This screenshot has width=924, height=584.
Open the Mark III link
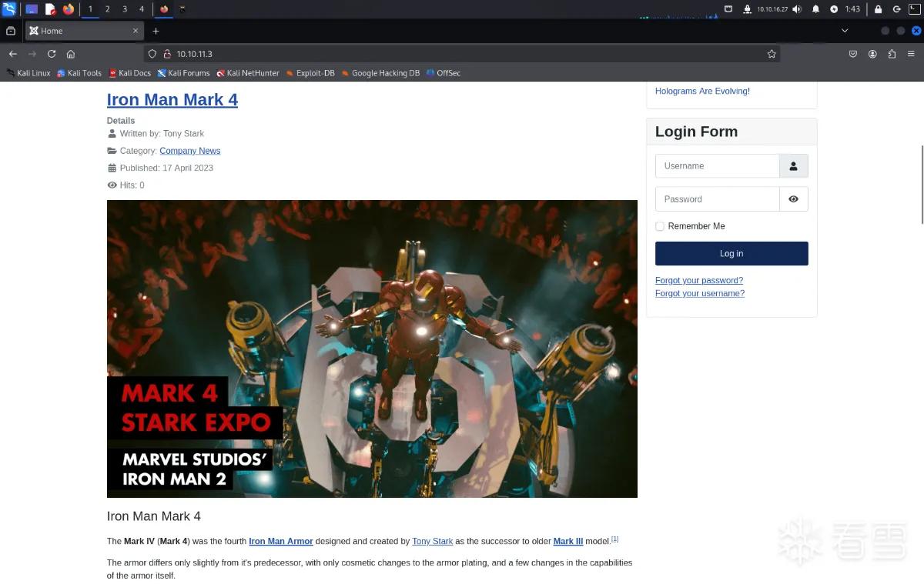[x=568, y=541]
